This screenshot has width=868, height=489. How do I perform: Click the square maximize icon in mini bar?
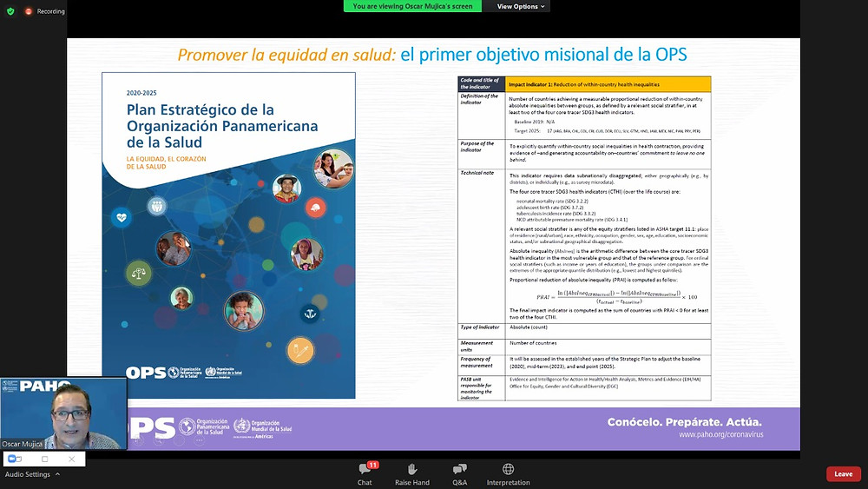point(45,459)
